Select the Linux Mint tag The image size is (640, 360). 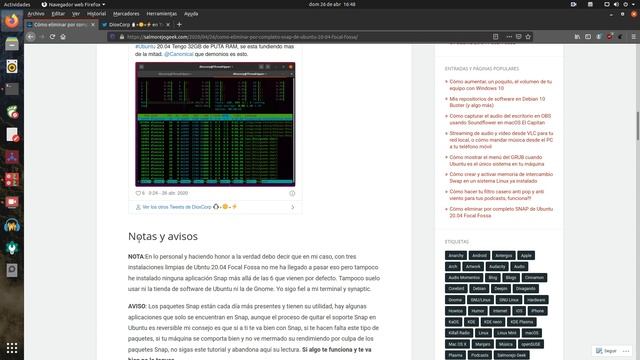(x=507, y=333)
